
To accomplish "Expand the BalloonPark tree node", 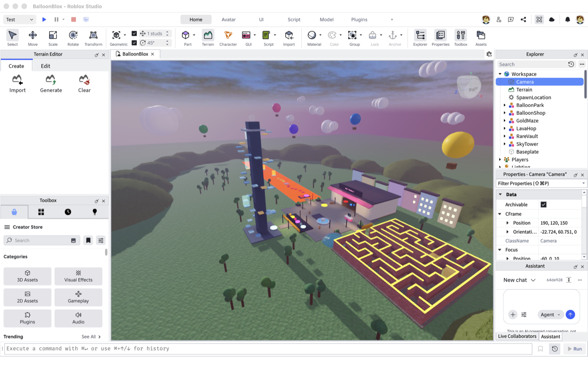I will pyautogui.click(x=504, y=105).
